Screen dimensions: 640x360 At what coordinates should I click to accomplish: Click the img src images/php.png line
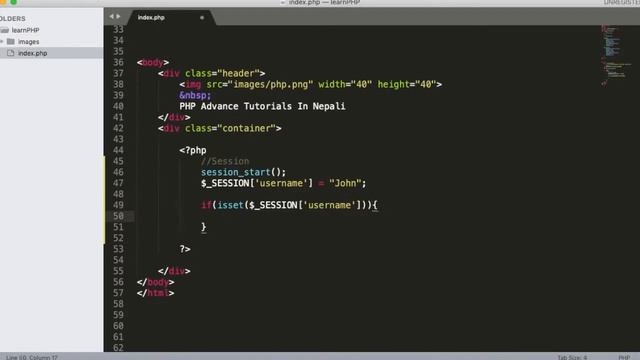310,84
